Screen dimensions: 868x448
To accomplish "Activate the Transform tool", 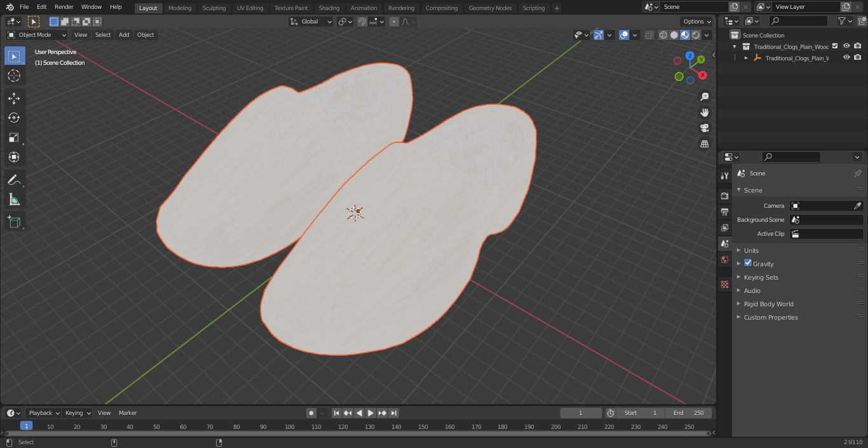I will [14, 157].
